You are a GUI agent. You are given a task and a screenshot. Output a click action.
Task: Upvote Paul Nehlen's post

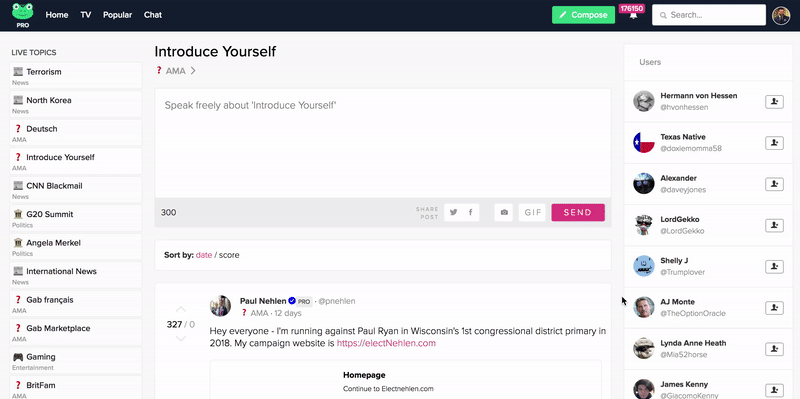[x=181, y=309]
